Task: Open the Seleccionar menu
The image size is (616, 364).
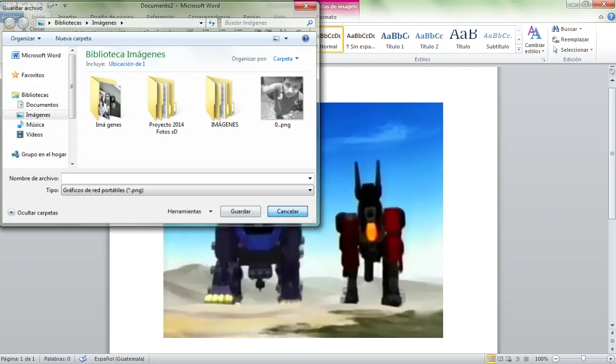Action: point(573,50)
